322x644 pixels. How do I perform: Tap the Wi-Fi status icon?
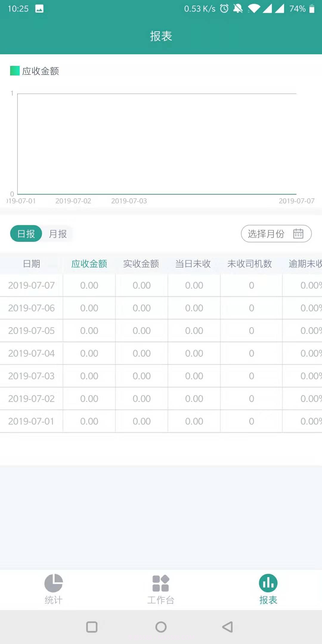click(254, 9)
